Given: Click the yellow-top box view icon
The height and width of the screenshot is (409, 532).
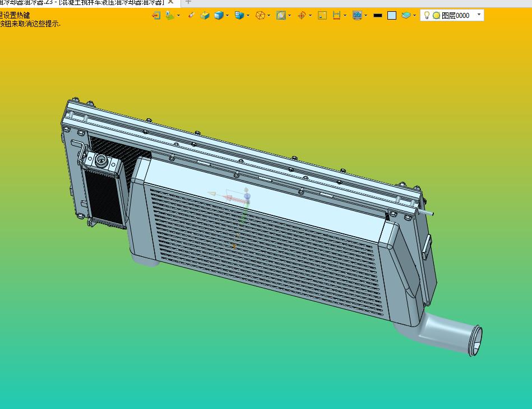Looking at the screenshot, I should coord(205,15).
